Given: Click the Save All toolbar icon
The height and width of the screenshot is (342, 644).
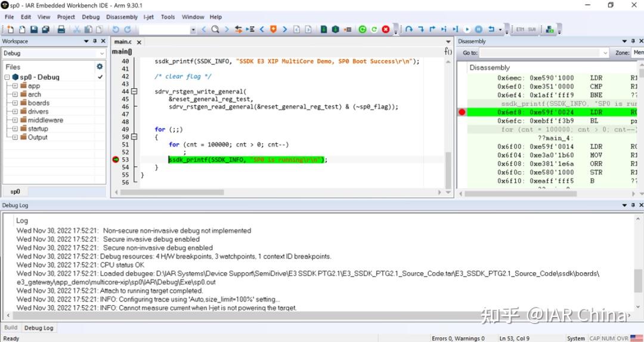Looking at the screenshot, I should (x=46, y=29).
